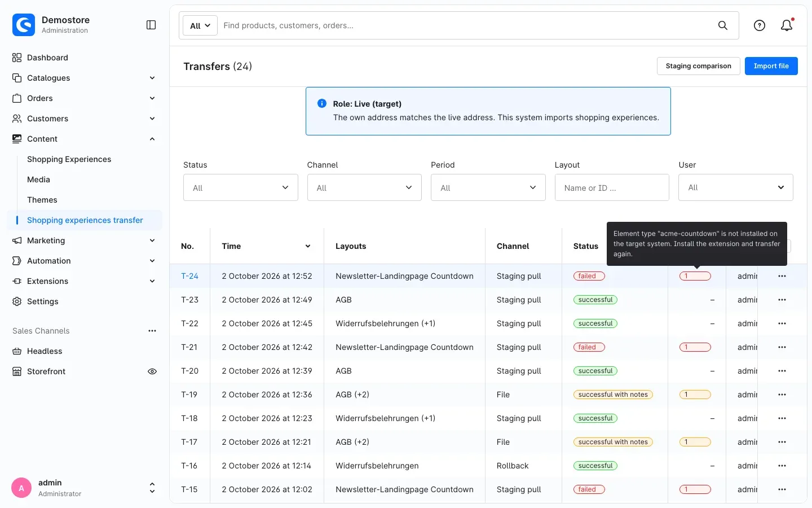Open the User filter dropdown
The width and height of the screenshot is (812, 508).
pos(735,187)
